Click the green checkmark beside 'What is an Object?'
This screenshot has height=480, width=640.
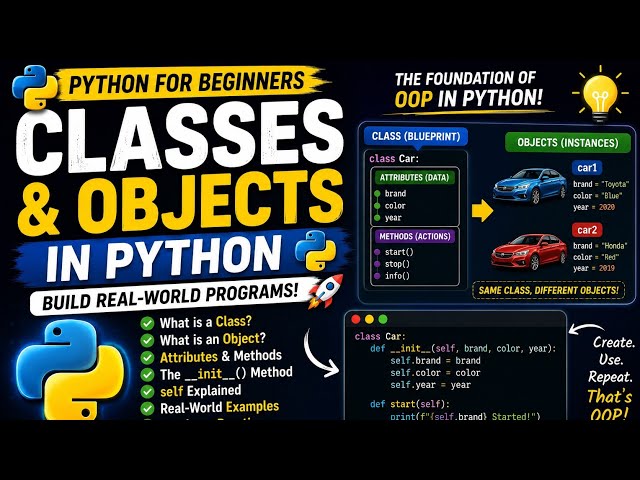point(147,340)
